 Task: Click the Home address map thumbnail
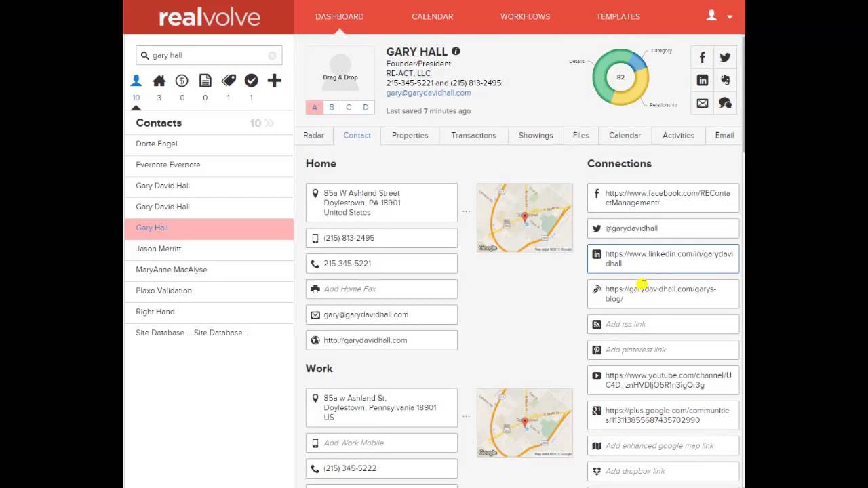(x=524, y=218)
